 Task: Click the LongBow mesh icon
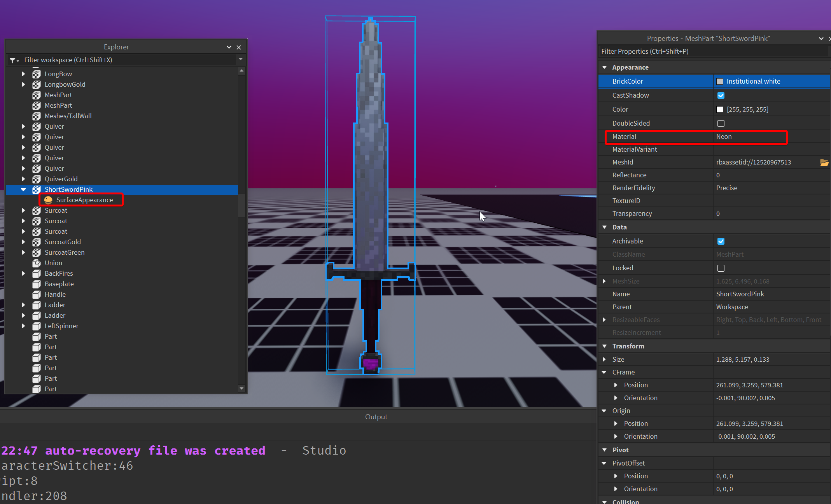[x=37, y=73]
